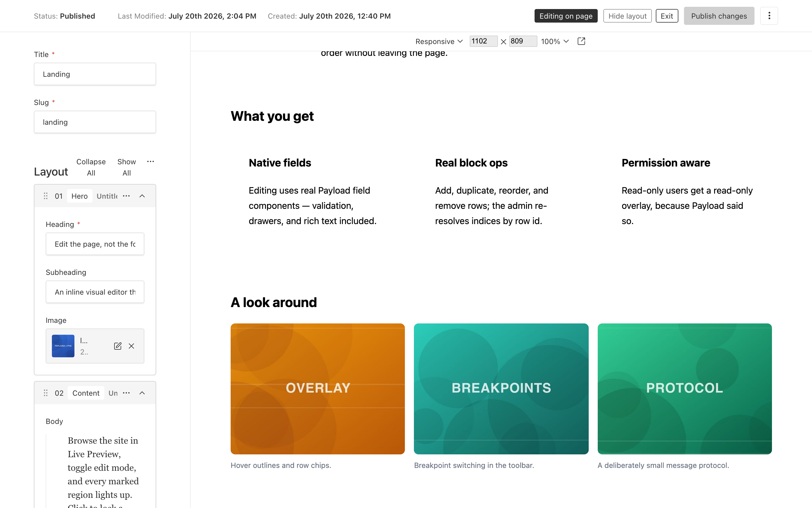Click the PROTOCOL image card
Viewport: 812px width, 508px height.
click(685, 389)
